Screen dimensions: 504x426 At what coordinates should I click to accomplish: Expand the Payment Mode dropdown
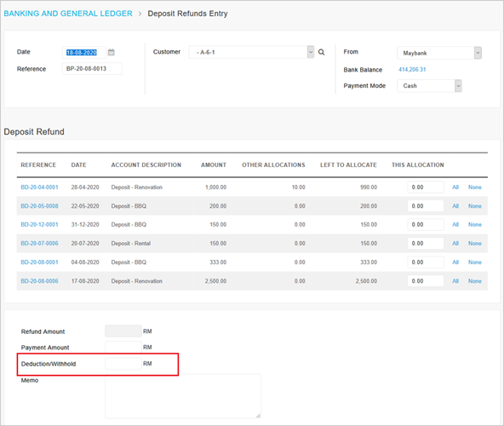coord(458,86)
